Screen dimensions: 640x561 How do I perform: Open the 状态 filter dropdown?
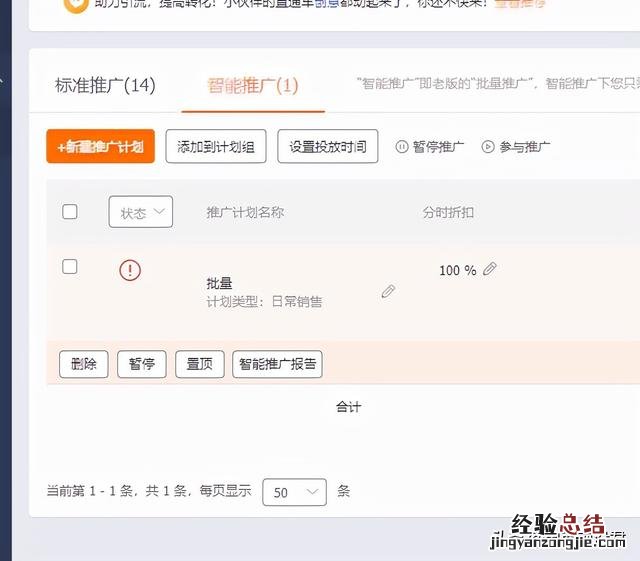[x=141, y=212]
